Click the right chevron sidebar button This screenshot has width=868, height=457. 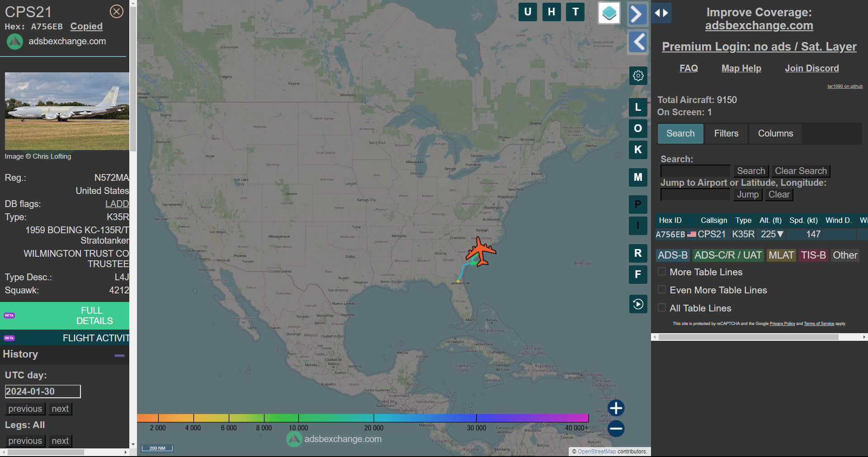click(x=637, y=14)
